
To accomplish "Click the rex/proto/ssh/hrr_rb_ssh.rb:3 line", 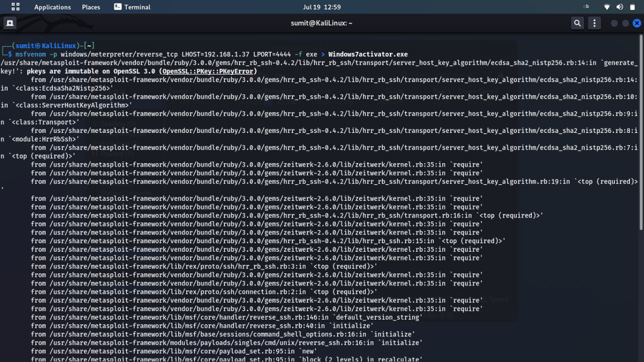I will coord(204,266).
